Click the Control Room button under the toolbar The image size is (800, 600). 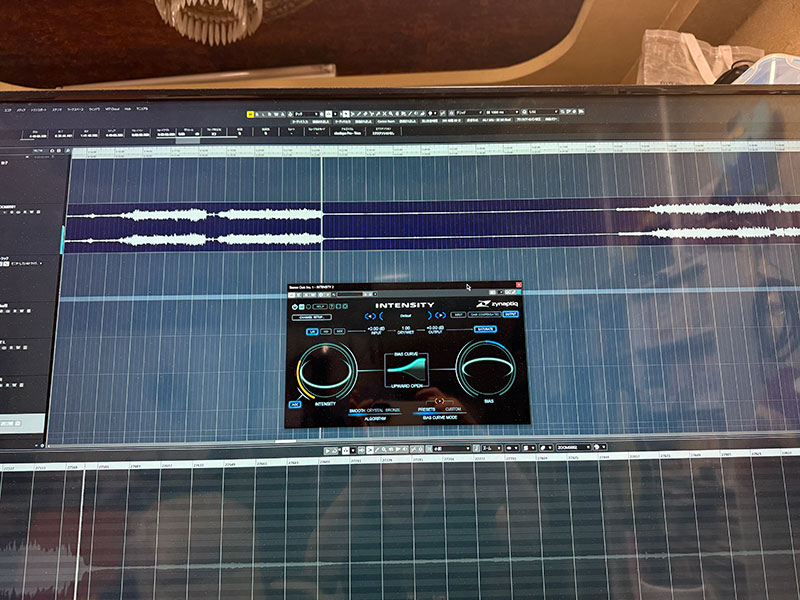click(387, 121)
